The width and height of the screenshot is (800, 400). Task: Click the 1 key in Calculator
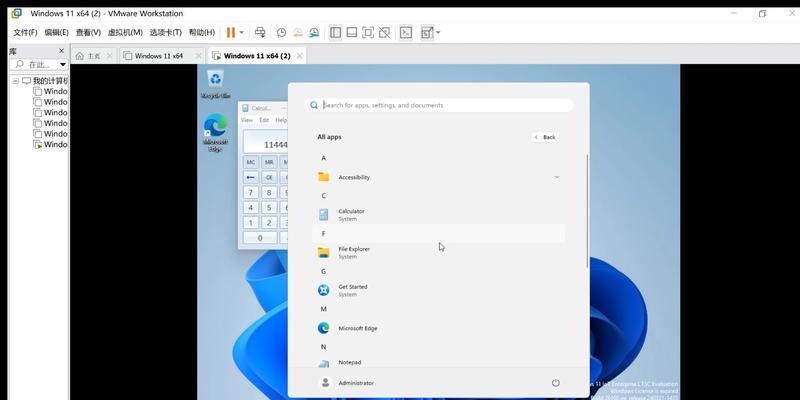point(251,223)
